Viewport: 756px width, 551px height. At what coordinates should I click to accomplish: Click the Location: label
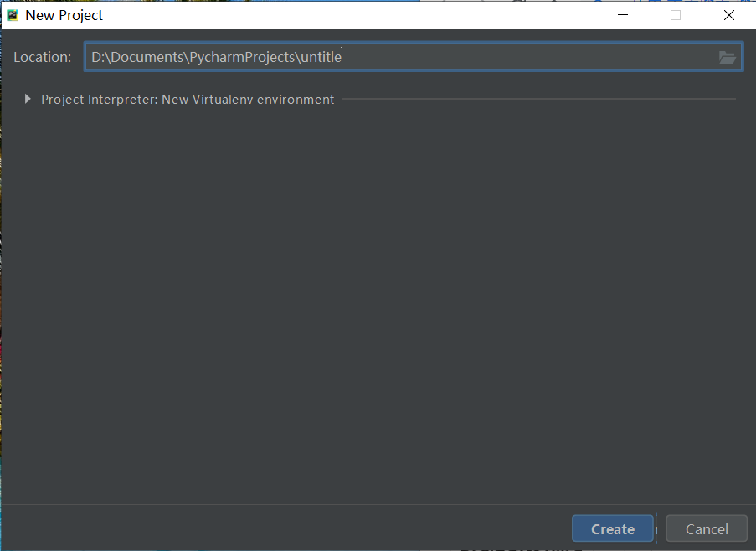pyautogui.click(x=43, y=57)
